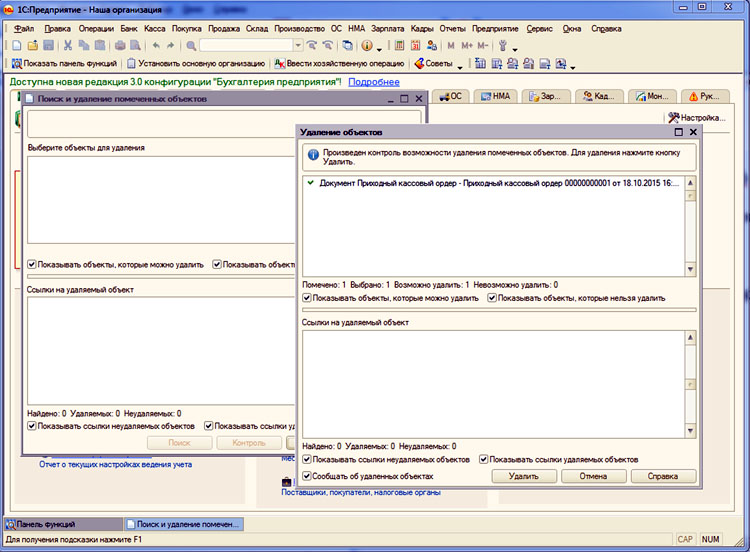Expand the arrow next to the Help icon
This screenshot has height=552, width=750.
pos(379,48)
